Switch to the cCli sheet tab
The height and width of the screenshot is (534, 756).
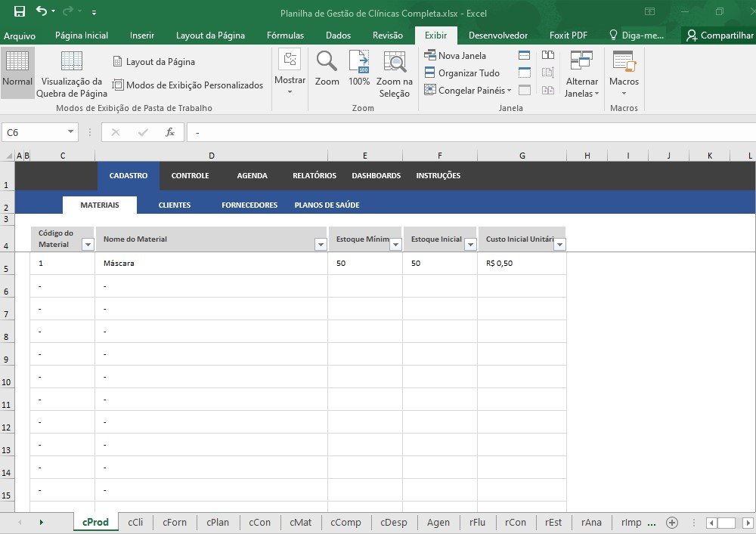click(136, 522)
